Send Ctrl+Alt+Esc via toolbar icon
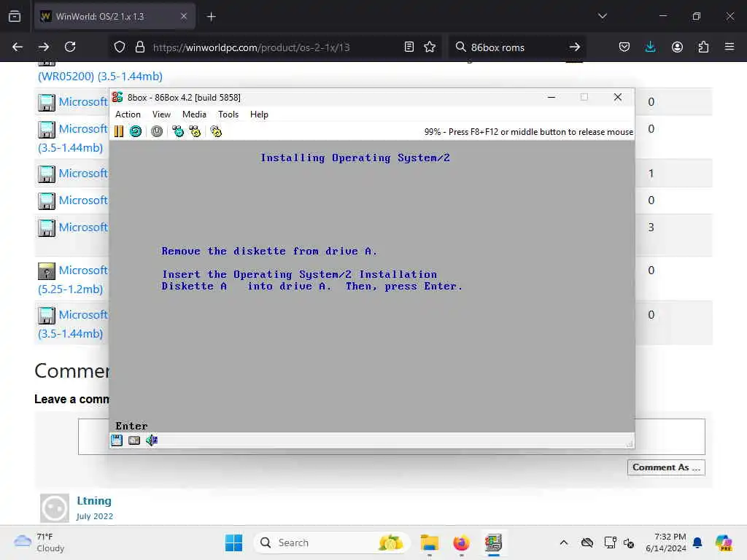 (x=195, y=131)
